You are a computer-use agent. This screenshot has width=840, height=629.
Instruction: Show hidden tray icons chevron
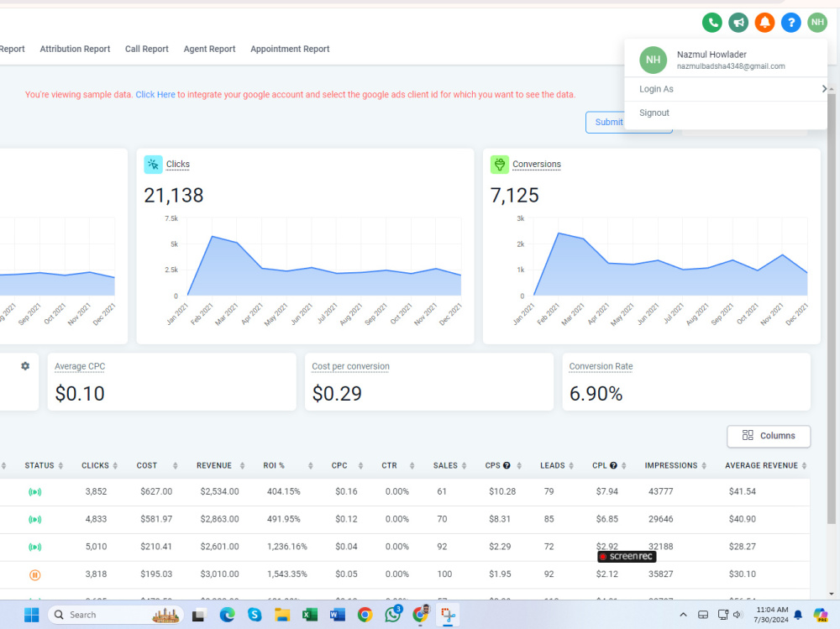click(x=683, y=615)
